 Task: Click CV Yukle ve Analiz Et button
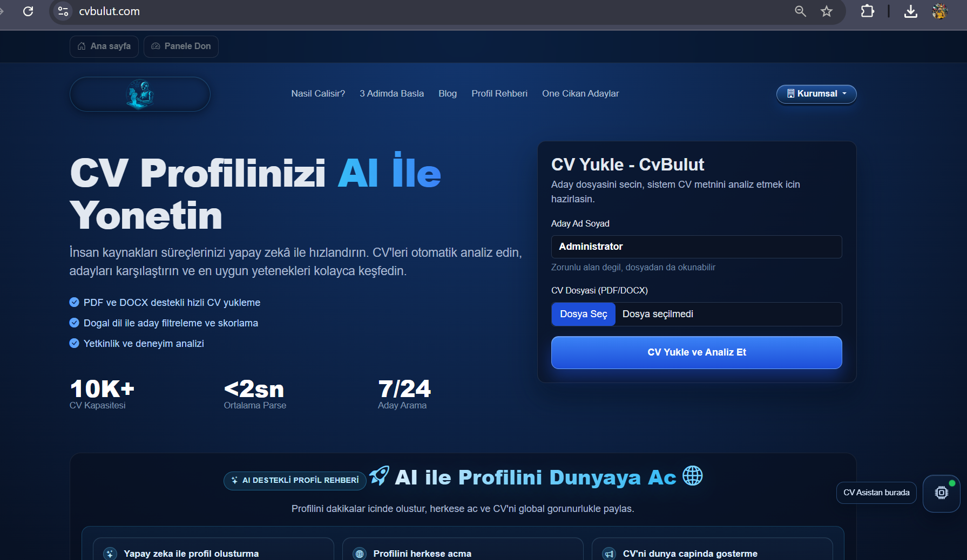(x=696, y=352)
